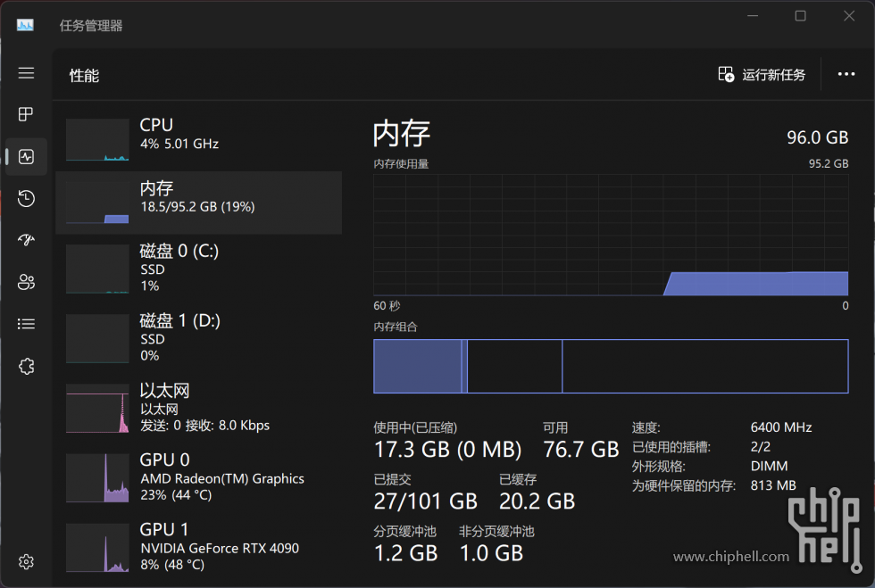Click the 内存 large heading
Image resolution: width=875 pixels, height=588 pixels.
[402, 133]
